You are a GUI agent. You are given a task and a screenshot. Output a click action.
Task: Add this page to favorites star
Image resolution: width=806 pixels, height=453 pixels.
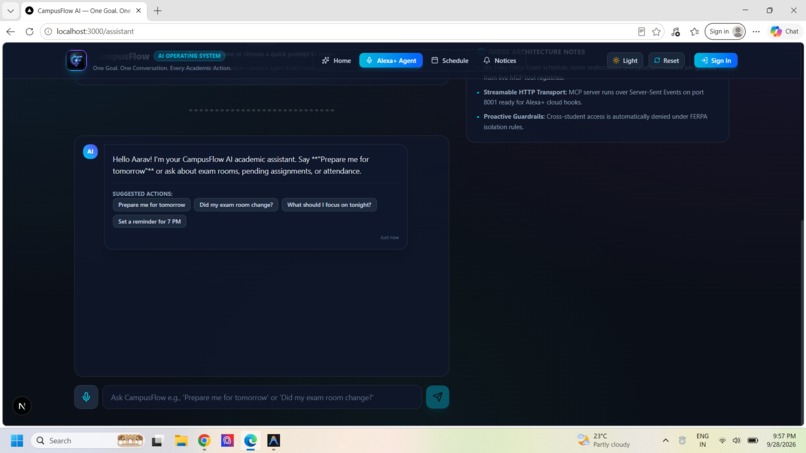tap(656, 31)
